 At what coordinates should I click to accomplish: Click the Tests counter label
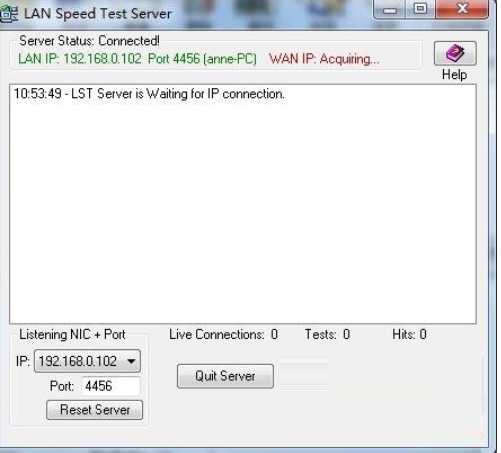click(327, 334)
